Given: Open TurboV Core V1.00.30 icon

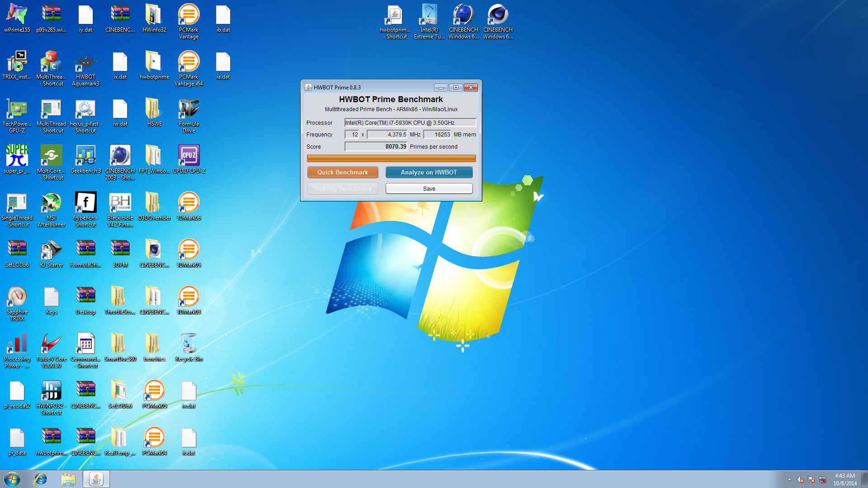Looking at the screenshot, I should tap(51, 350).
